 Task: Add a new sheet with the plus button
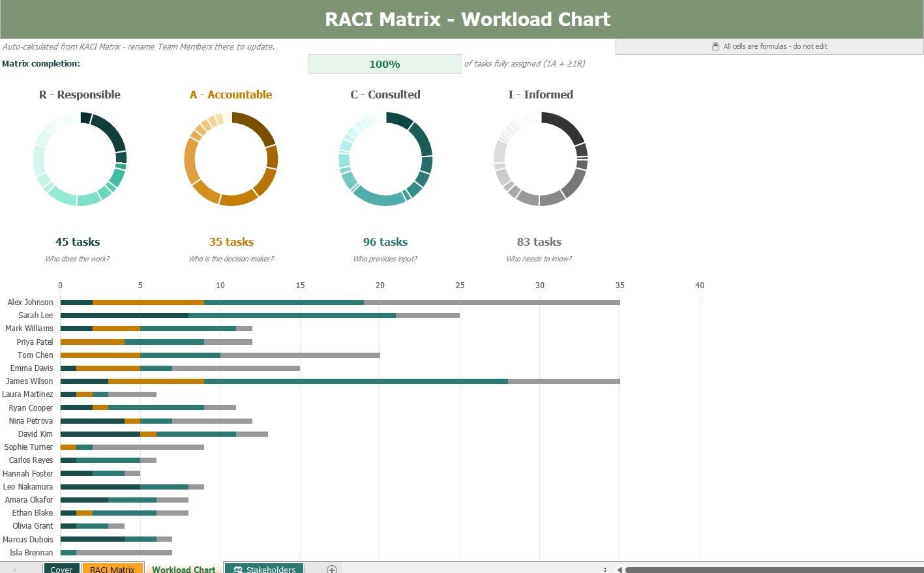pyautogui.click(x=331, y=569)
